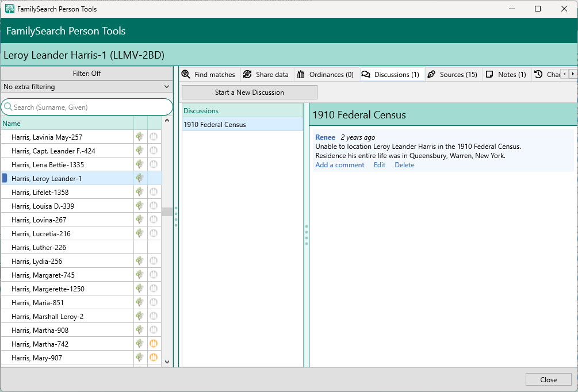Screen dimensions: 578x392
Task: Open the No extra filtering dropdown
Action: (x=87, y=87)
